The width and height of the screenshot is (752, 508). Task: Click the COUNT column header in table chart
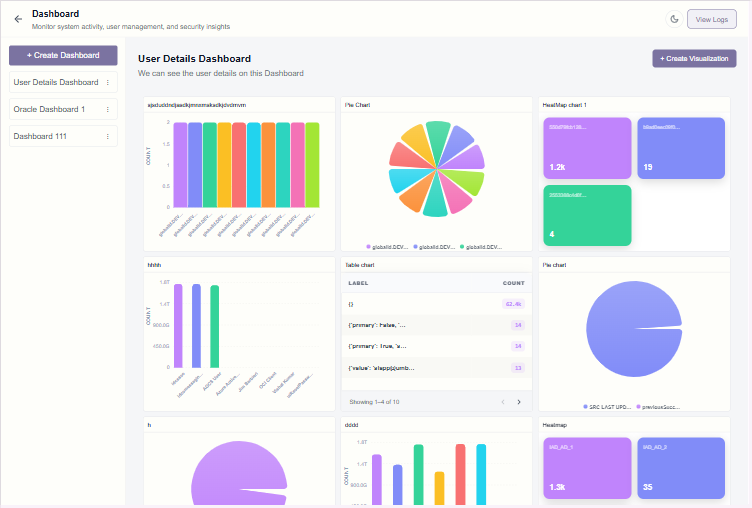coord(513,283)
